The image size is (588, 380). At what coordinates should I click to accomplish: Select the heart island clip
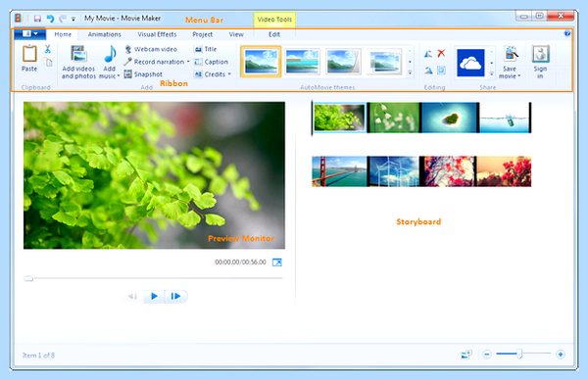coord(450,118)
